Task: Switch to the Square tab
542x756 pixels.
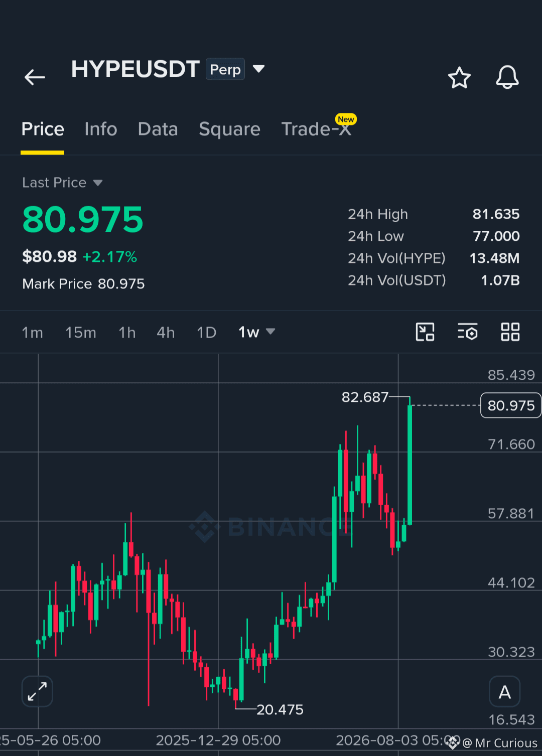Action: click(230, 129)
